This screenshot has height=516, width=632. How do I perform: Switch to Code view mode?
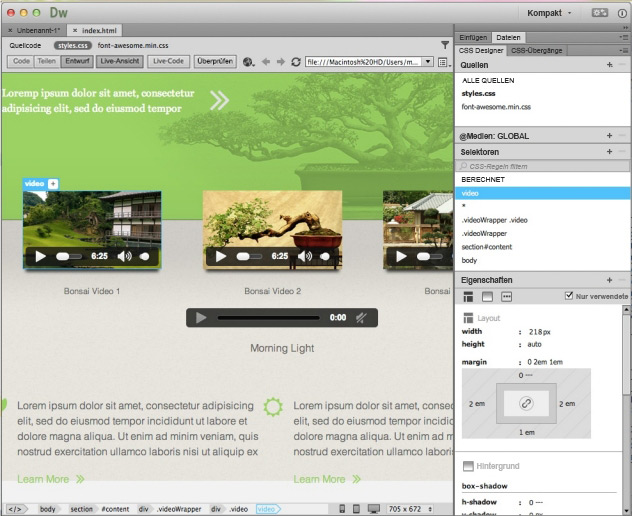[x=21, y=61]
